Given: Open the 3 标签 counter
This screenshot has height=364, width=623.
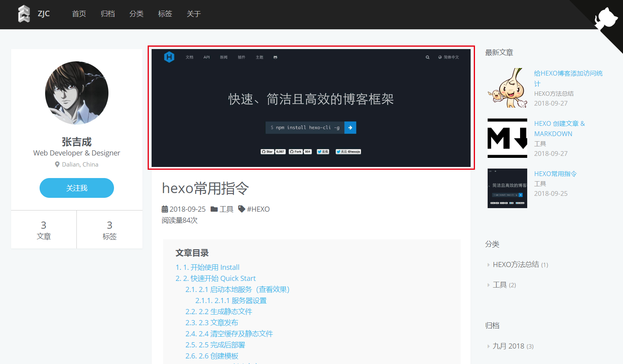Looking at the screenshot, I should point(110,230).
